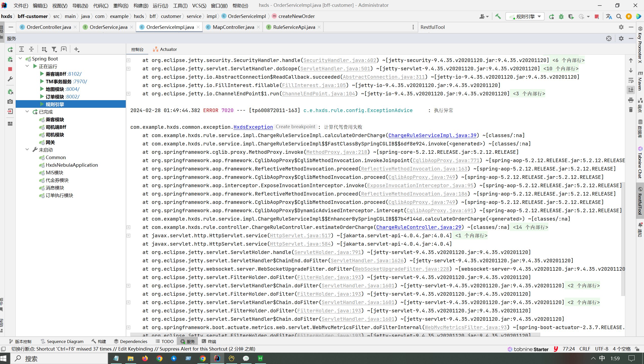The width and height of the screenshot is (644, 364).
Task: Collapse the Spring Boot tree node
Action: [x=20, y=58]
